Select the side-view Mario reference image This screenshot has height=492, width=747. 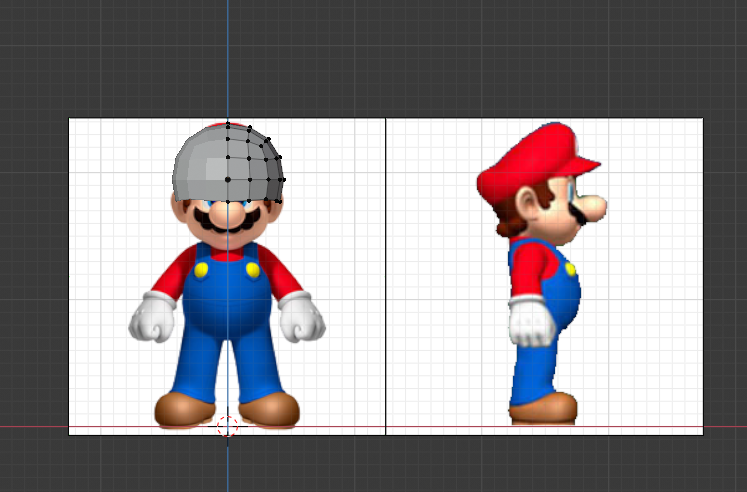pos(544,276)
